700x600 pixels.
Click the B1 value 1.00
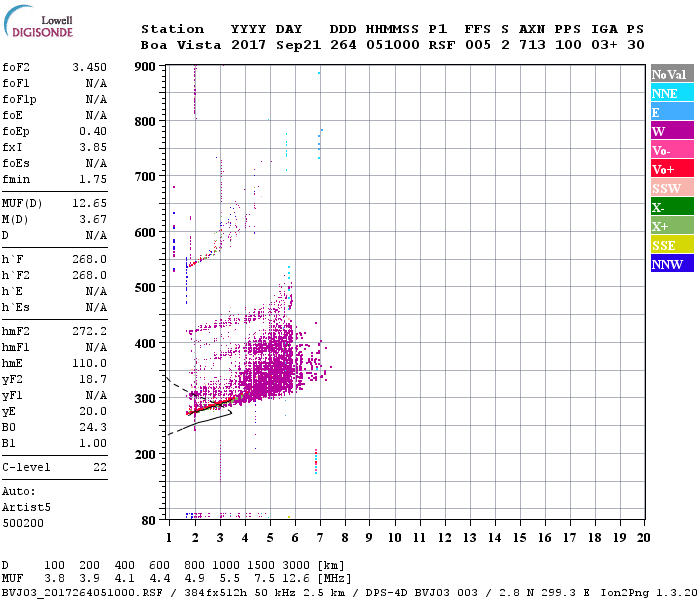[93, 443]
